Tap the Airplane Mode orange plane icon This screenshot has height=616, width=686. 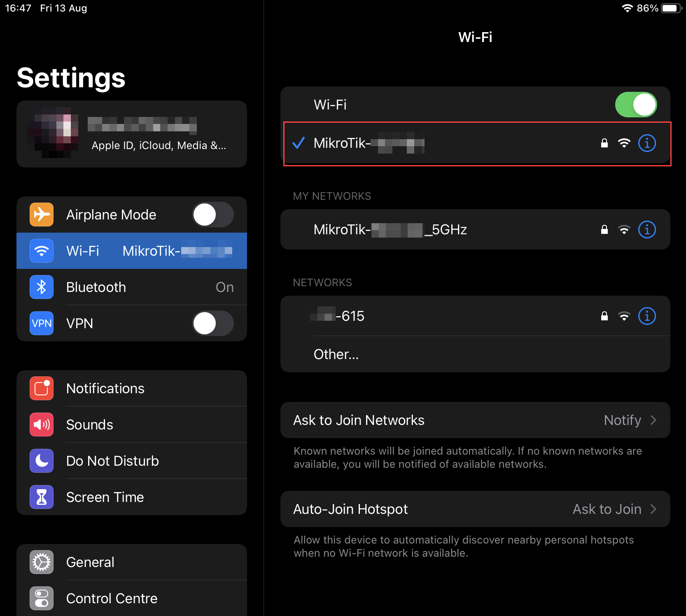coord(42,215)
